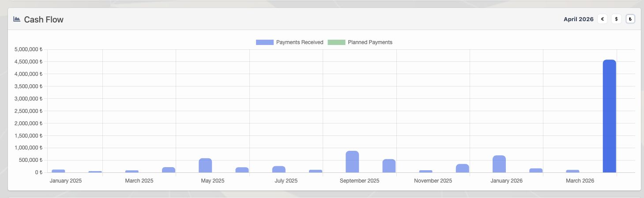This screenshot has height=198, width=644.
Task: Click the September 2025 axis label
Action: 359,181
